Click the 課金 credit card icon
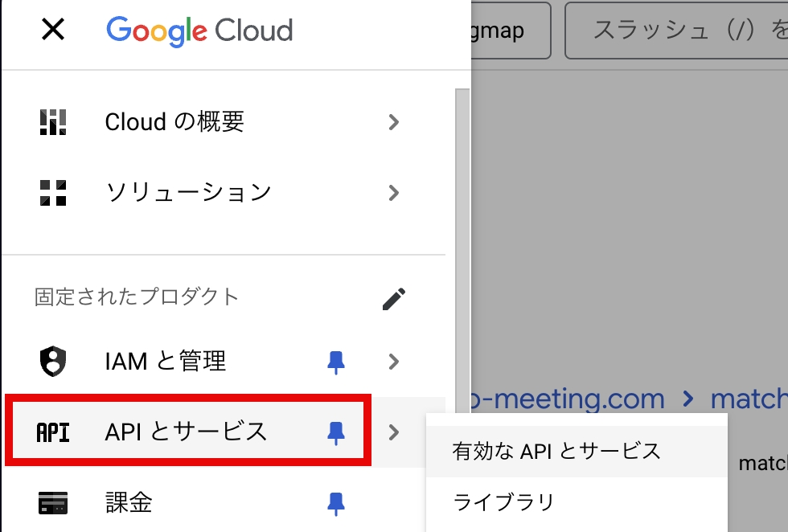788x532 pixels. click(x=53, y=503)
